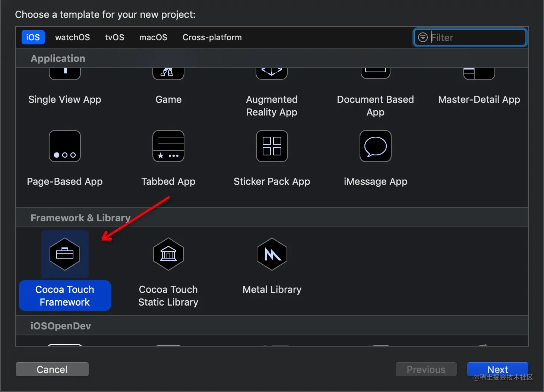
Task: Click the Augmented Reality App icon
Action: [x=272, y=73]
